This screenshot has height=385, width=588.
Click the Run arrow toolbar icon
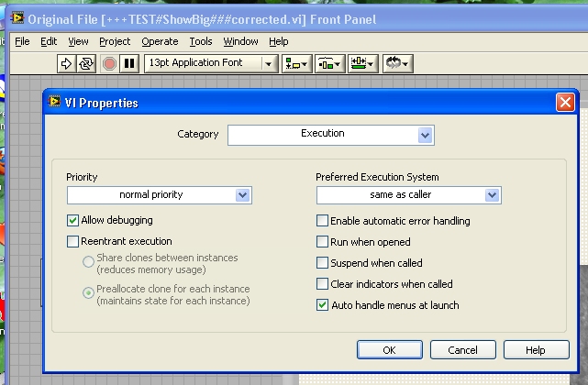coord(66,63)
